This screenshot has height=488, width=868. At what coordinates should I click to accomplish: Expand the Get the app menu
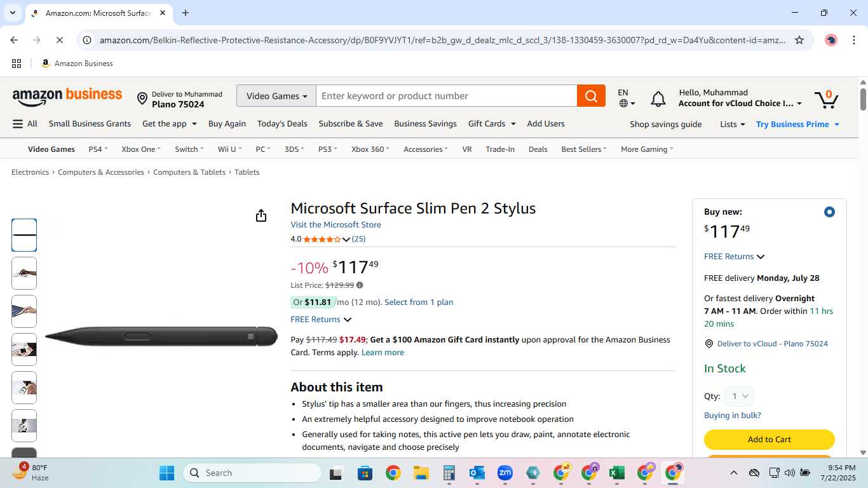click(170, 124)
